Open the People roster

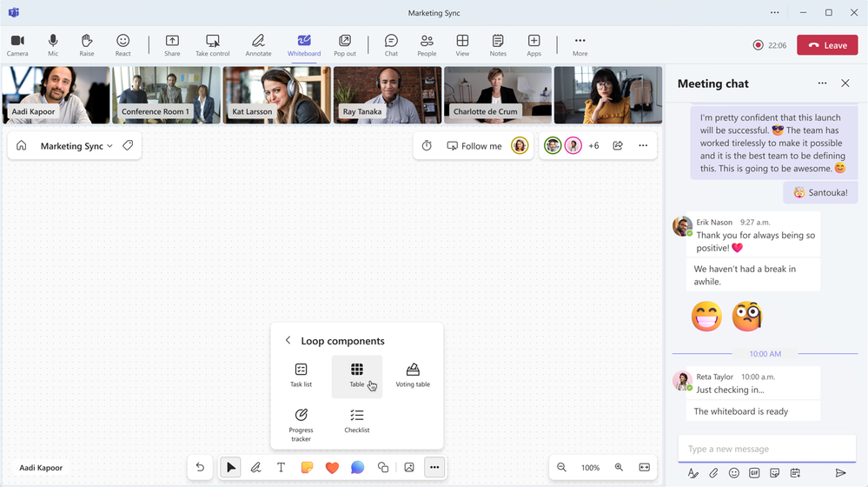click(x=427, y=45)
